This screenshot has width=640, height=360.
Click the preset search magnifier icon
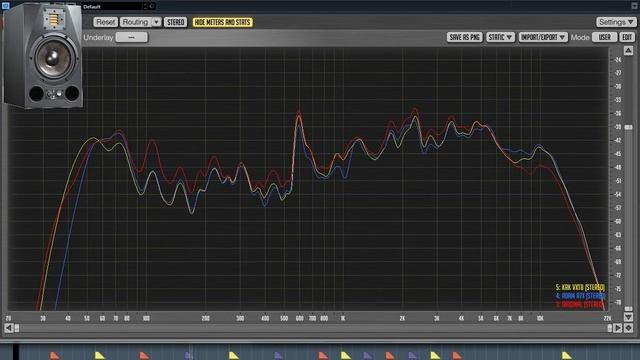pos(152,6)
